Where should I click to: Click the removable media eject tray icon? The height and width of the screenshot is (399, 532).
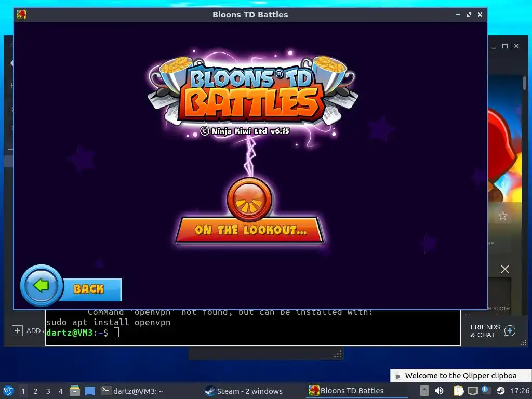424,391
